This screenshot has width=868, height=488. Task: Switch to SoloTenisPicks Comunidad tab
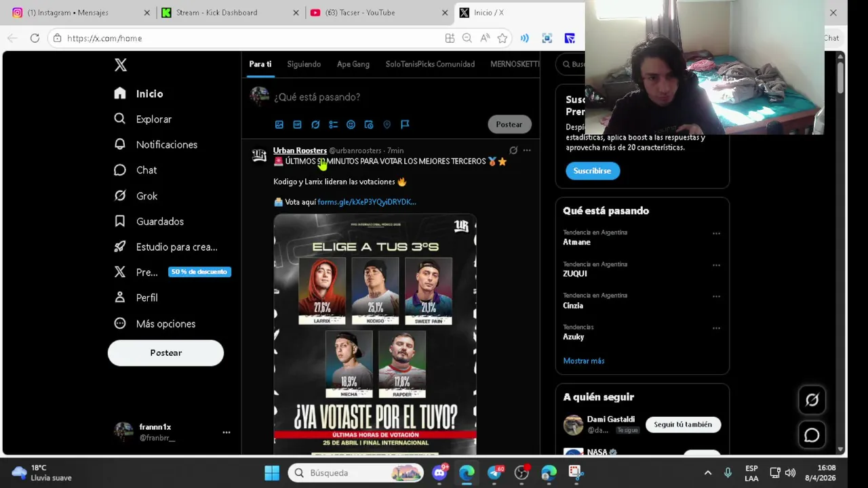[x=430, y=64]
